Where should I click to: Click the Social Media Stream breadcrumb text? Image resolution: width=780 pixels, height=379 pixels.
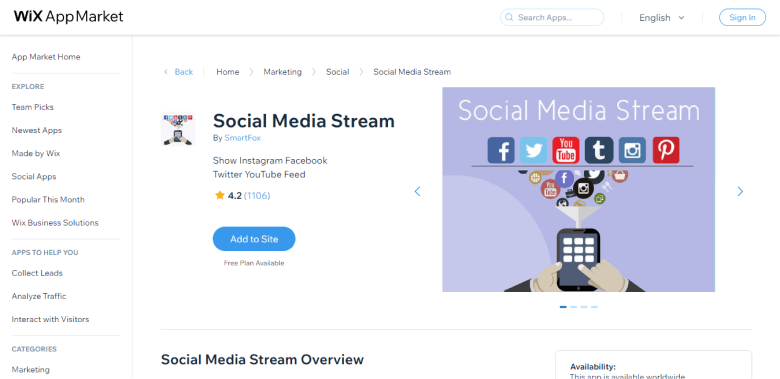click(412, 72)
